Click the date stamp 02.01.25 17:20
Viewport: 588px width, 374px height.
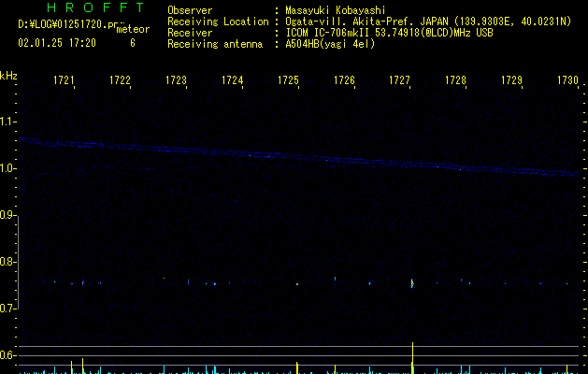pos(57,43)
